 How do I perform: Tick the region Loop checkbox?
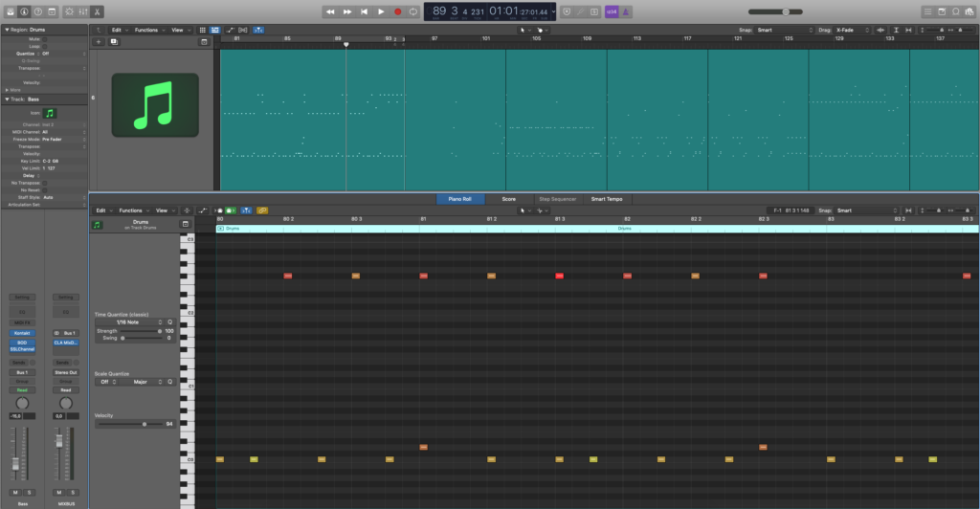pyautogui.click(x=44, y=46)
